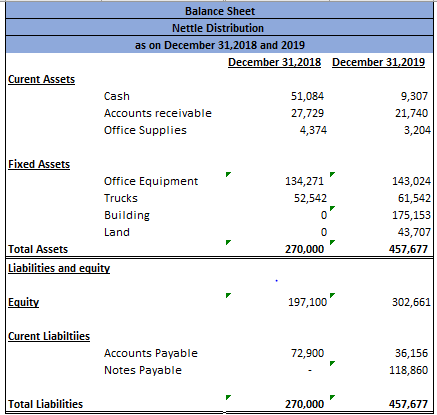This screenshot has width=437, height=415.
Task: Select the Total Assets label
Action: (38, 249)
